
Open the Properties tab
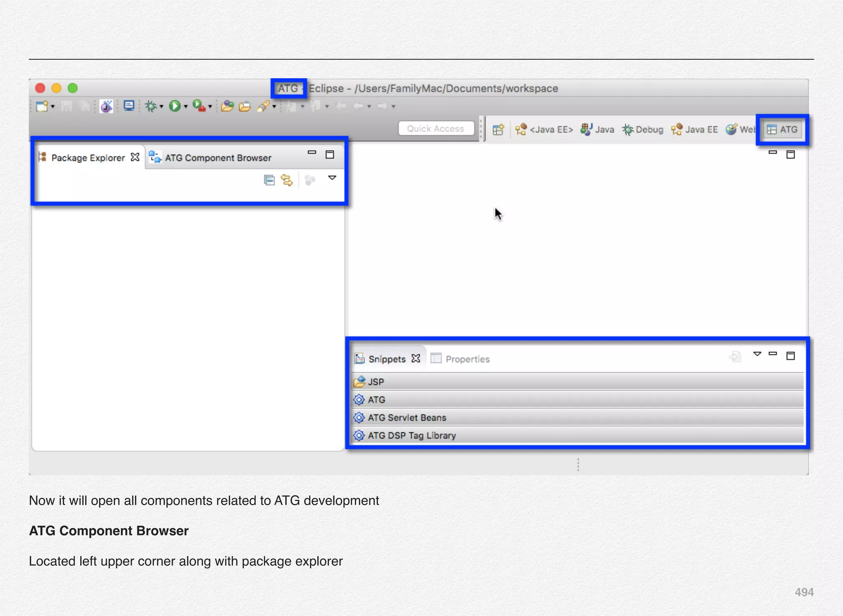click(x=460, y=359)
